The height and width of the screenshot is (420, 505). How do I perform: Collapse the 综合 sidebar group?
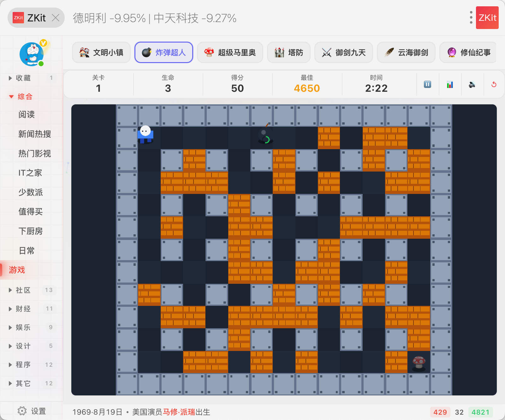tap(32, 96)
